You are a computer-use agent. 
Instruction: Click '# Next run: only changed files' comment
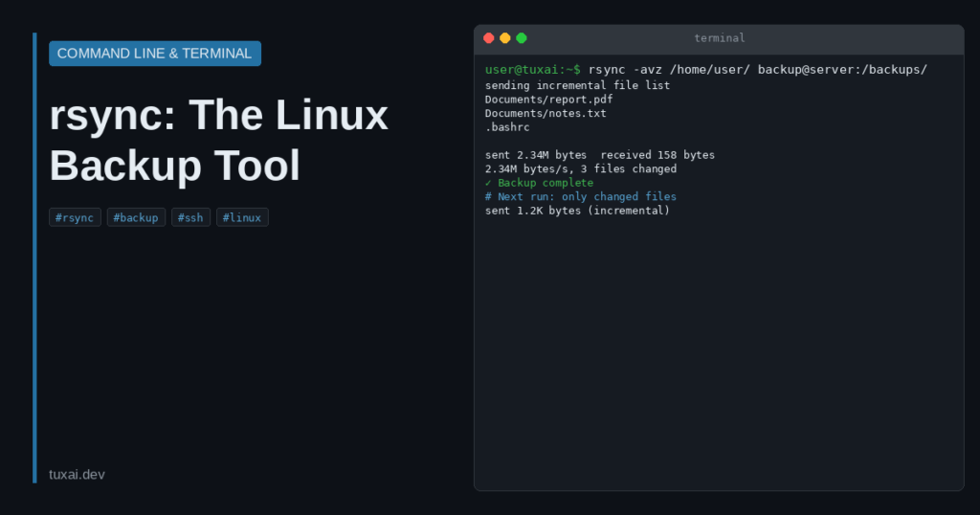581,196
